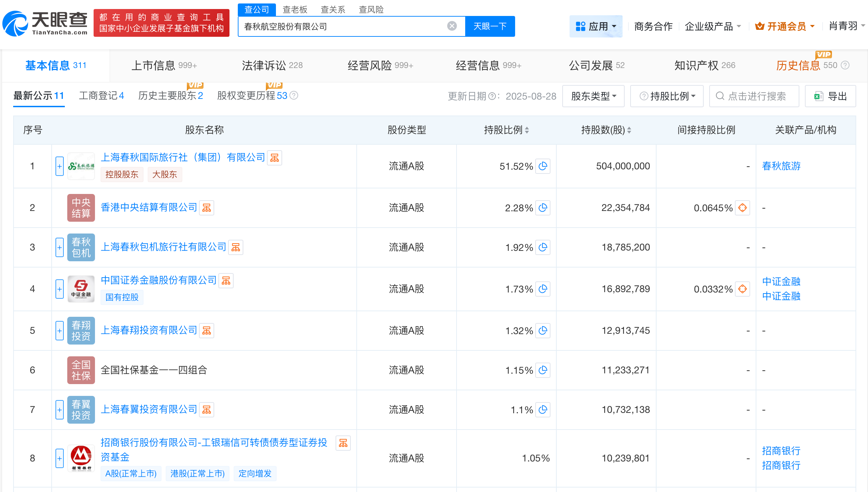Click the export to Excel icon

click(819, 96)
